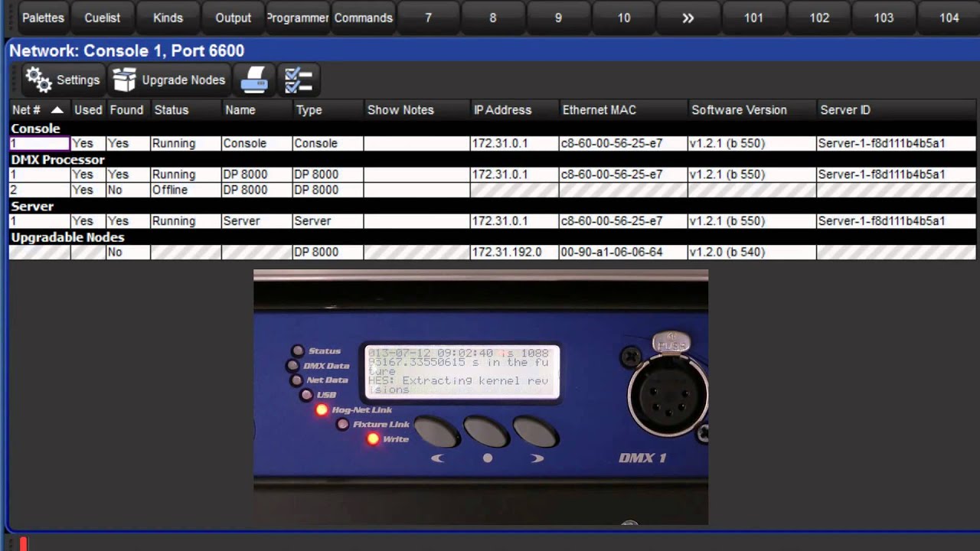Open the Kinds toolbar tab
The width and height of the screenshot is (980, 551).
[168, 18]
